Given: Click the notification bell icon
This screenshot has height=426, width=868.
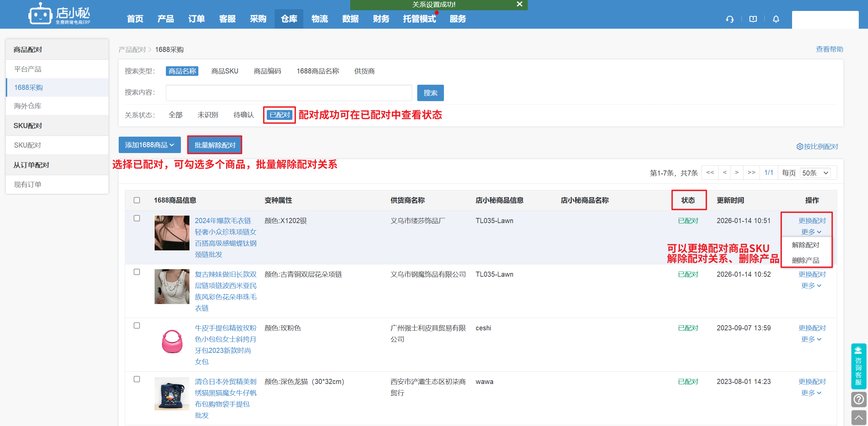Looking at the screenshot, I should (776, 19).
